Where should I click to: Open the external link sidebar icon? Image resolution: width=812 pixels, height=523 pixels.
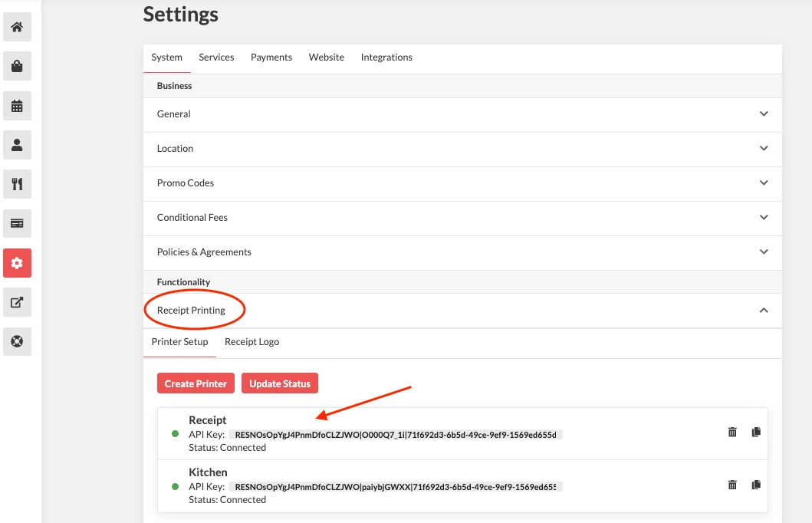(x=17, y=302)
